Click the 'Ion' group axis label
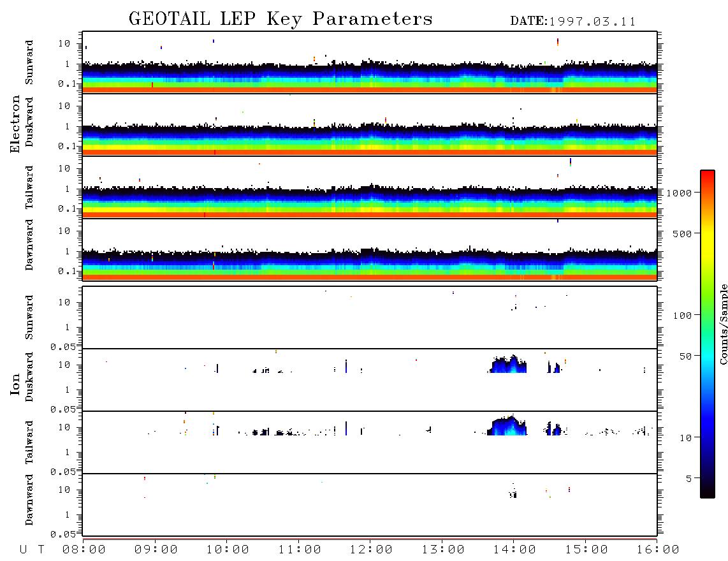Viewport: 728px width, 561px height. (x=15, y=384)
